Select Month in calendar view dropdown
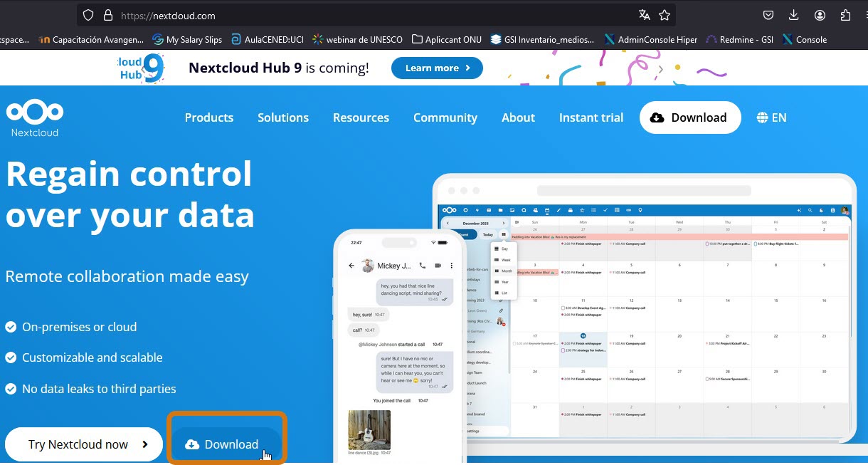The height and width of the screenshot is (465, 868). (504, 271)
